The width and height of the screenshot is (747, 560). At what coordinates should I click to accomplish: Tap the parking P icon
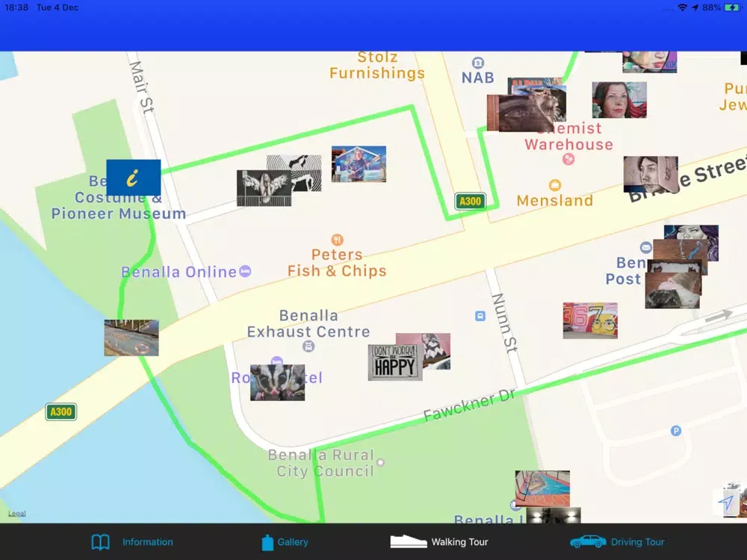[675, 431]
